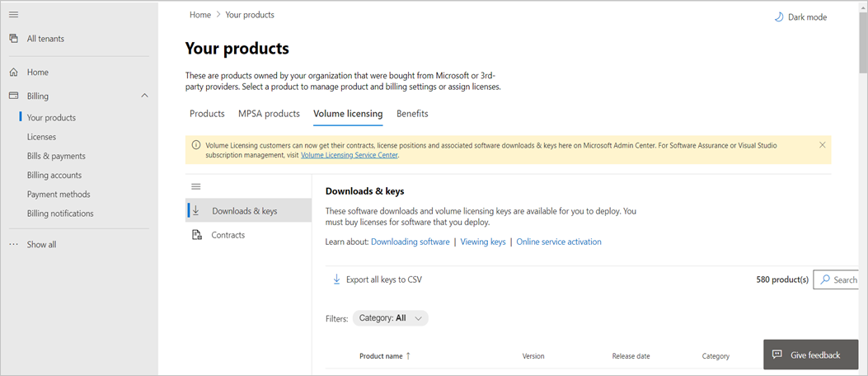Click the info icon in yellow banner
Image resolution: width=868 pixels, height=376 pixels.
tap(196, 145)
